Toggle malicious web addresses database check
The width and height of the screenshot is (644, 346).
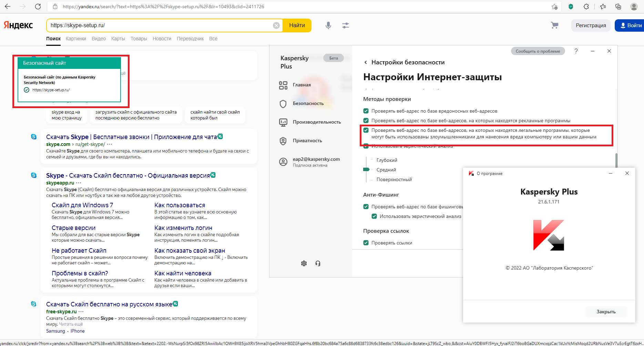[x=366, y=111]
